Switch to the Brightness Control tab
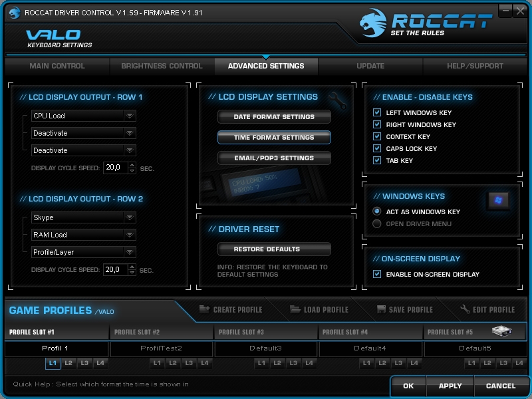 [162, 66]
